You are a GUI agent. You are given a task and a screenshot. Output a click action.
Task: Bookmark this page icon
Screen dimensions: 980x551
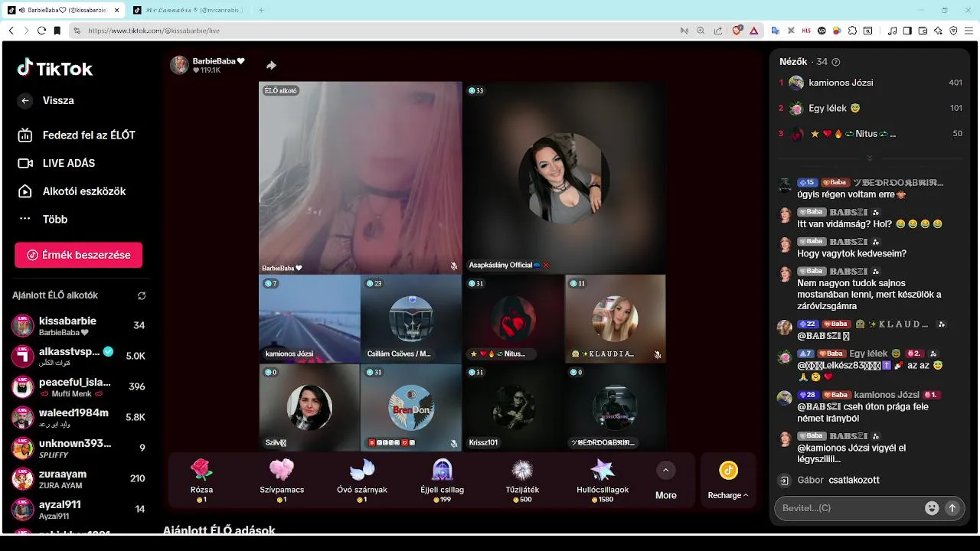[57, 31]
